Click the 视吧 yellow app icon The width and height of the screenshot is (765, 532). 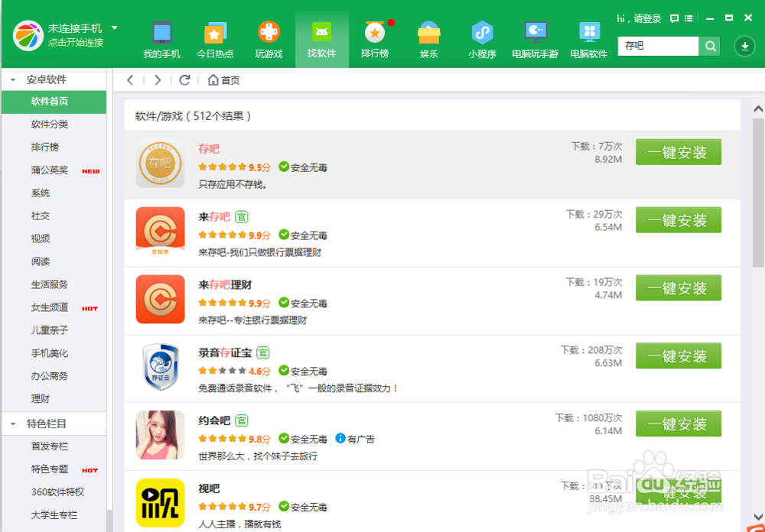pyautogui.click(x=160, y=503)
